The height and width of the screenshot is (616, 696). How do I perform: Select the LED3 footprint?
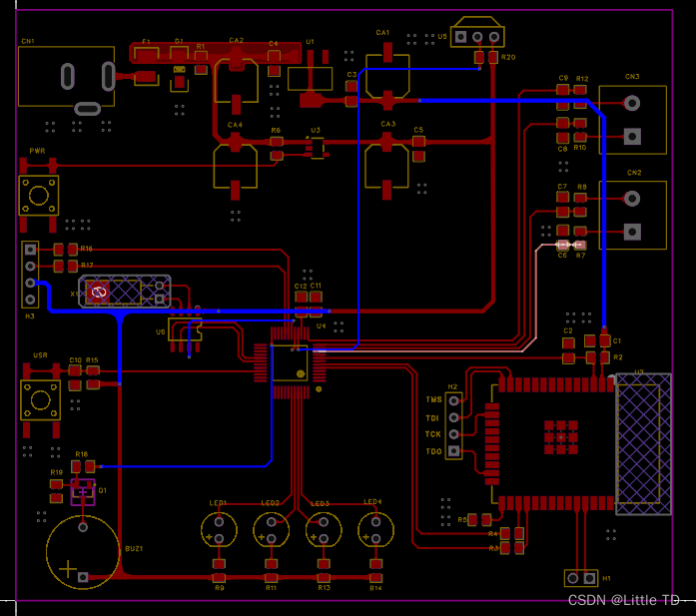pos(324,530)
